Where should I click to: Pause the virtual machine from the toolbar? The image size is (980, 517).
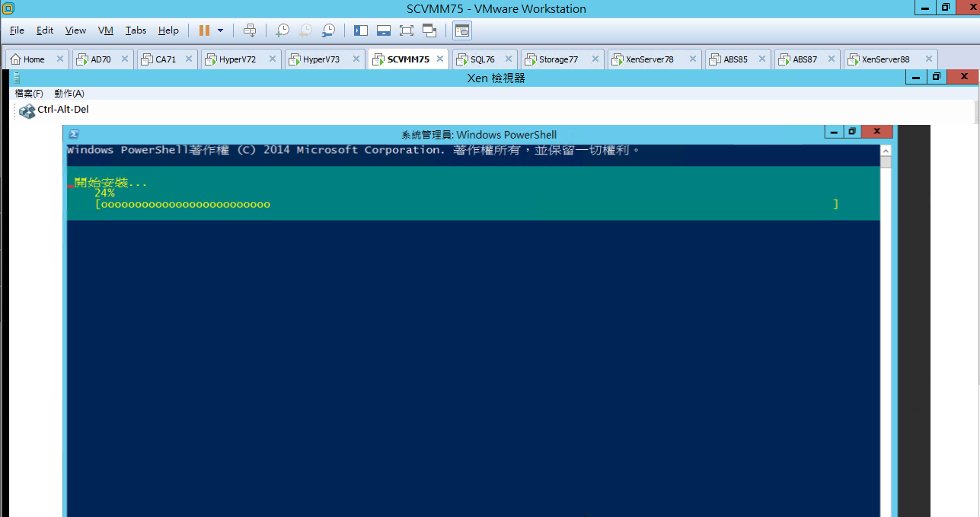tap(204, 30)
